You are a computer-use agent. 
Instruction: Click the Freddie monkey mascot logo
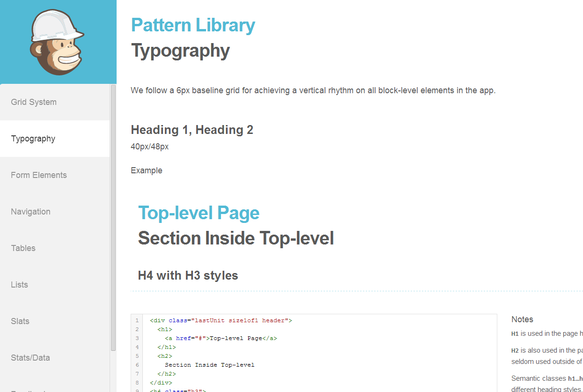58,43
